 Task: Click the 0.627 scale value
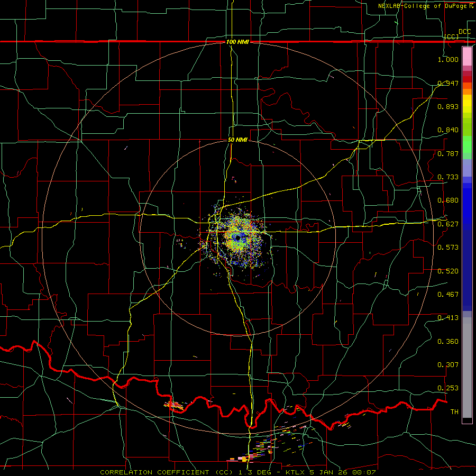tap(448, 224)
